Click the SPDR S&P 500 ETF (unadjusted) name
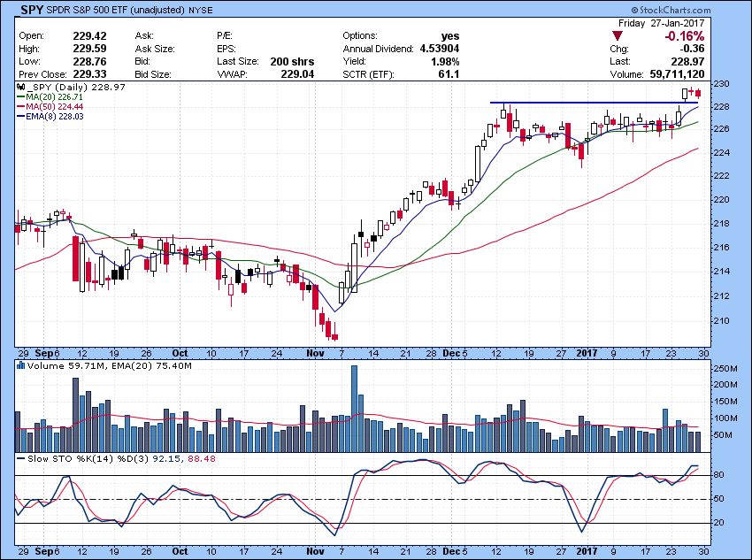The width and height of the screenshot is (752, 560). pos(116,10)
